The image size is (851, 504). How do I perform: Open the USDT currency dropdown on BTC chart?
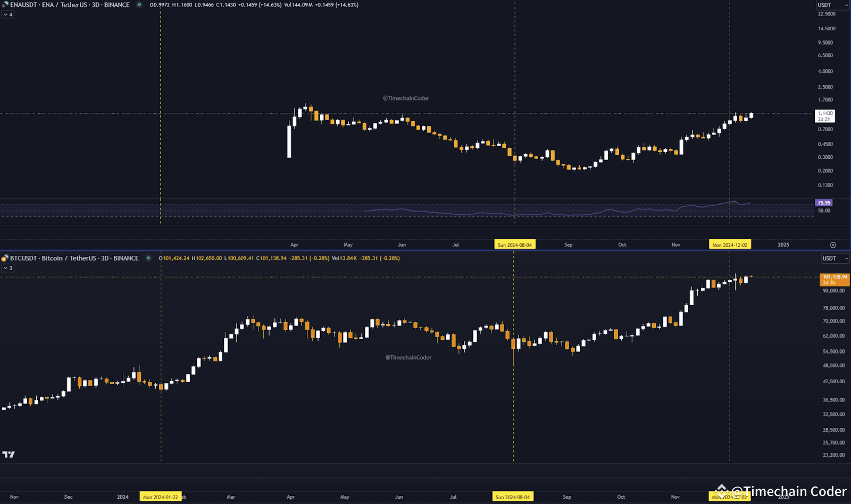tap(835, 258)
